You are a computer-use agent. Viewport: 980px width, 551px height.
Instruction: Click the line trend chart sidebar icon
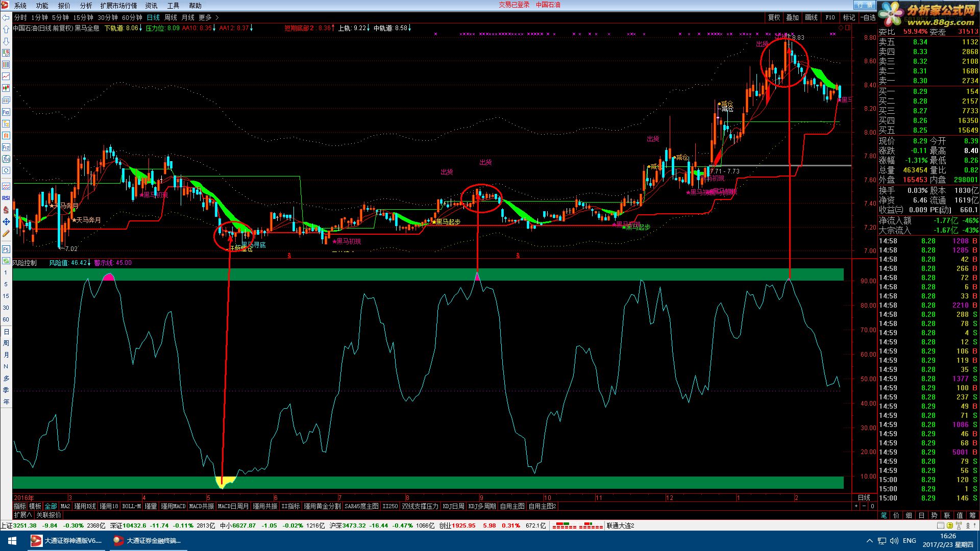point(6,76)
